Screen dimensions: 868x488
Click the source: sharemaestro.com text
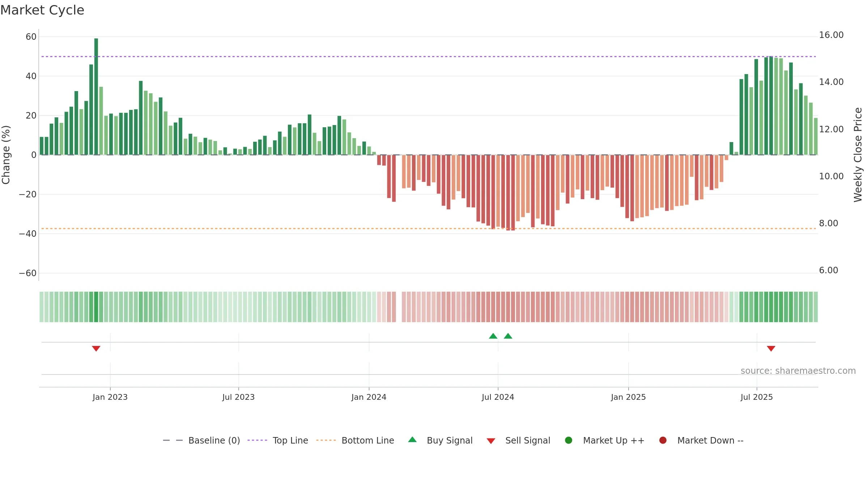tap(798, 371)
